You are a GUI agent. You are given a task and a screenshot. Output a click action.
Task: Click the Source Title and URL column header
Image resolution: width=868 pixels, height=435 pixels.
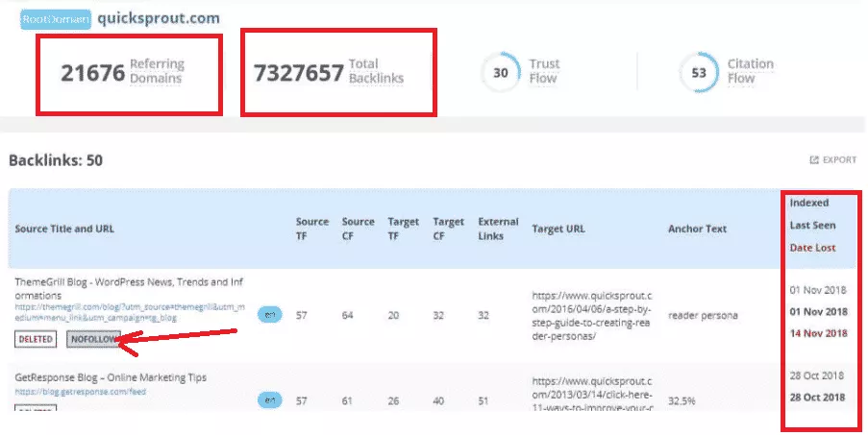(64, 229)
